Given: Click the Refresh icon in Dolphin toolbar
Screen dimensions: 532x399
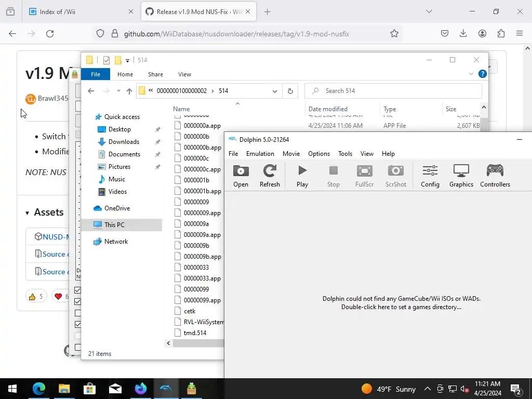Looking at the screenshot, I should 270,176.
